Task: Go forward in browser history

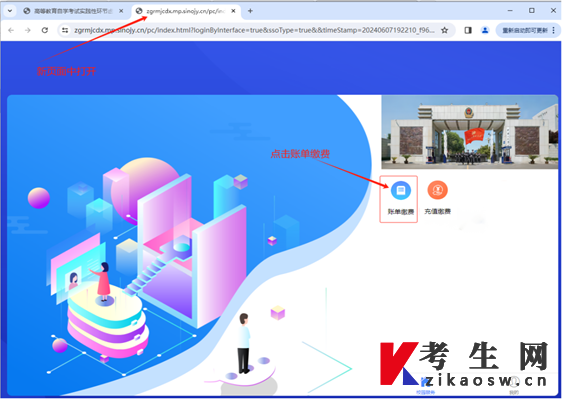Action: click(x=28, y=30)
